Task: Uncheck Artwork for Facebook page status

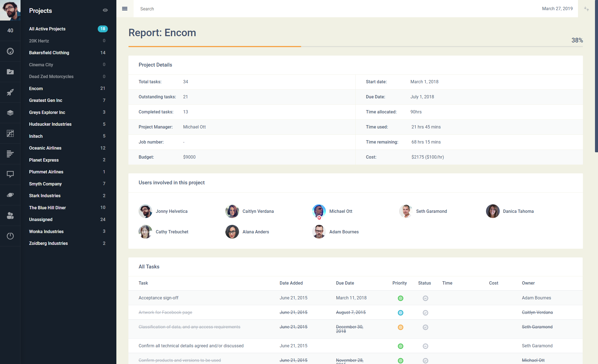Action: (425, 313)
